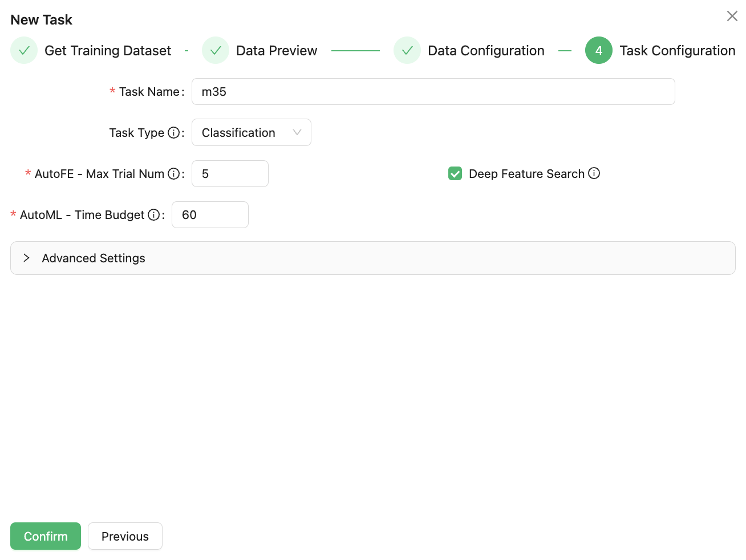This screenshot has height=560, width=746.
Task: Click the Data Preview step checkmark icon
Action: [x=216, y=51]
